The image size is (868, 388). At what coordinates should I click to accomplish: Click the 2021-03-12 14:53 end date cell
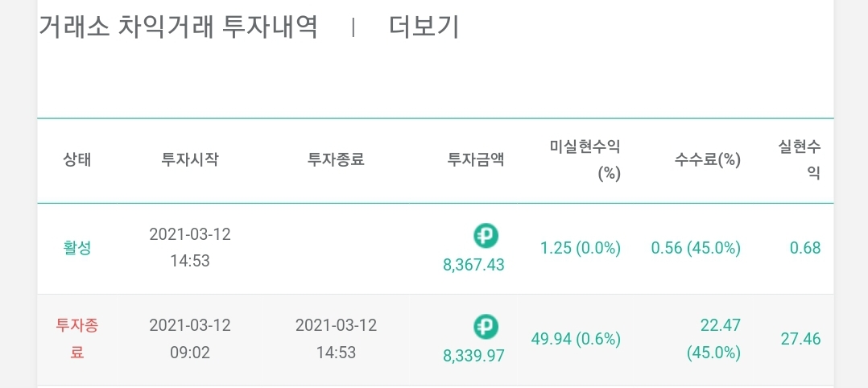[336, 339]
